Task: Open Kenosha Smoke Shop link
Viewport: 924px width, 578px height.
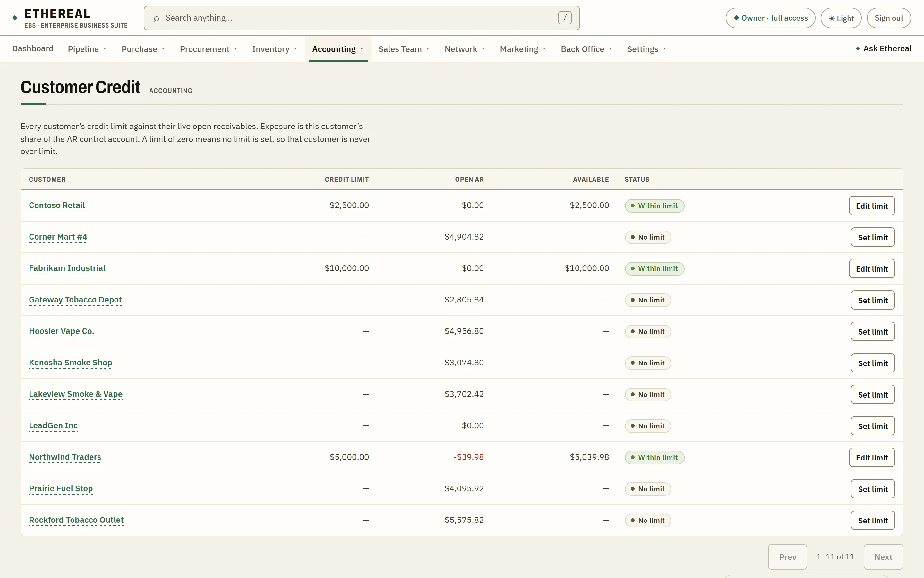Action: tap(71, 363)
